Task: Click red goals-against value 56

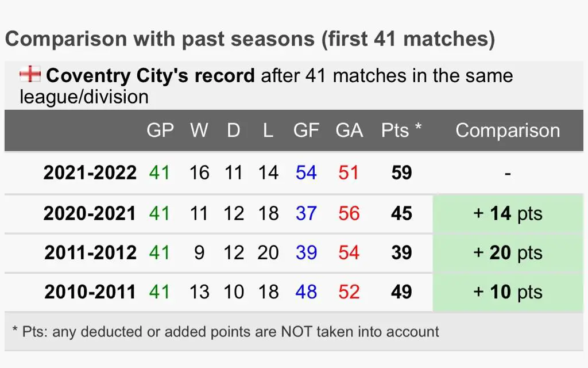Action: (x=349, y=213)
